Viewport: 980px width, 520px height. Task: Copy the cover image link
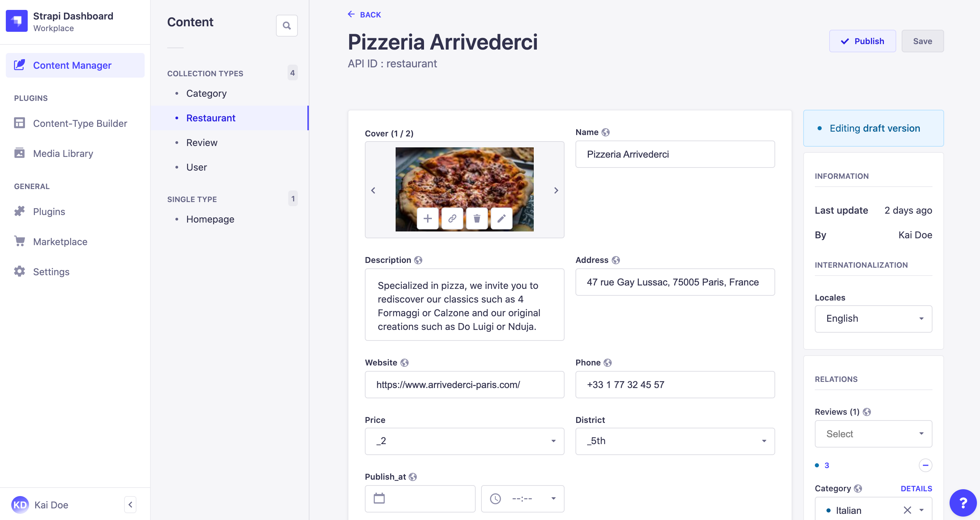tap(452, 218)
